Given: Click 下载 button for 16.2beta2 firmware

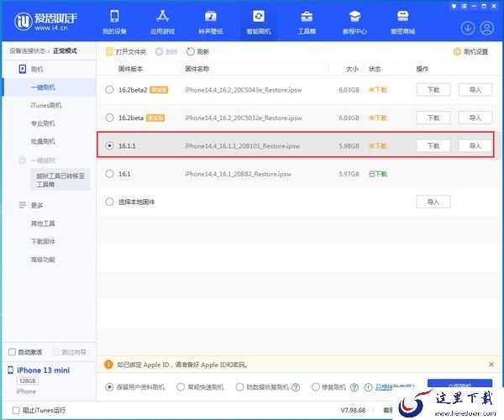Looking at the screenshot, I should point(433,90).
